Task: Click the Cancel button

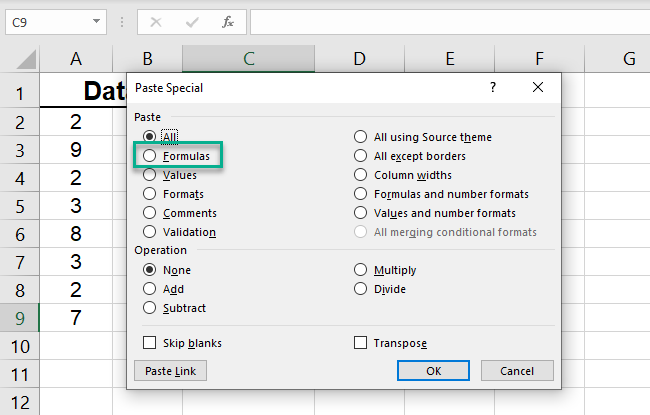Action: pyautogui.click(x=517, y=371)
